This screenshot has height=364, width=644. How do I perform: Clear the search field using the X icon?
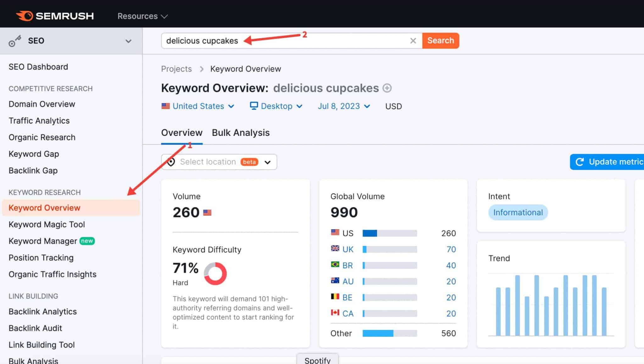click(413, 41)
